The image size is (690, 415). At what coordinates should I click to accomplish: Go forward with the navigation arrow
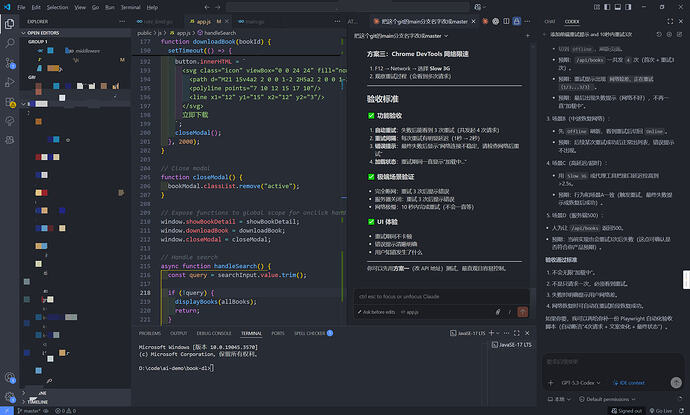(217, 7)
